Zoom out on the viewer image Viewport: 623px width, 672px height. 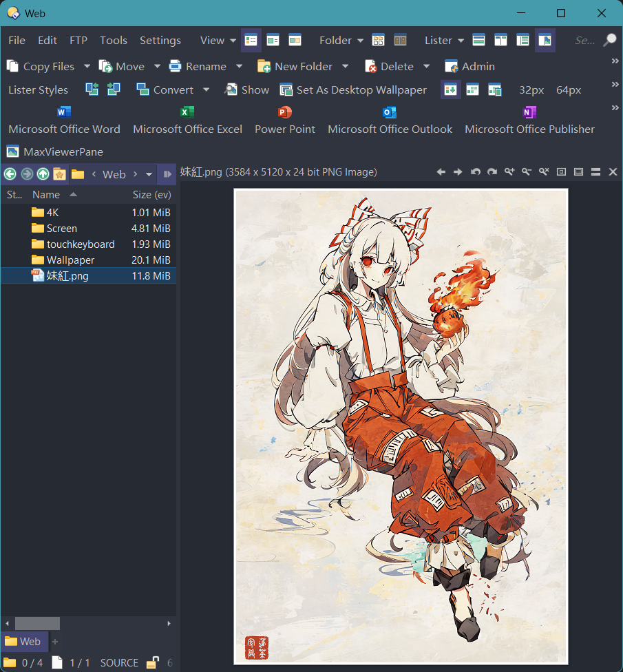[527, 172]
